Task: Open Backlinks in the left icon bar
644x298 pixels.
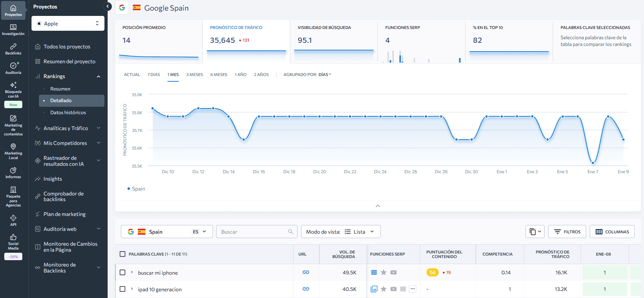Action: (x=13, y=49)
